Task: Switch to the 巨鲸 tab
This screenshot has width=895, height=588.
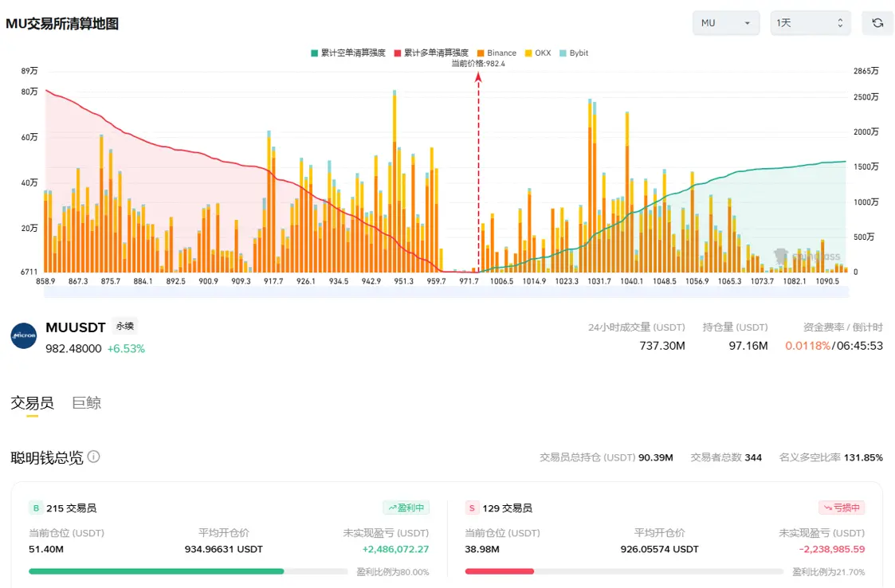Action: click(87, 403)
